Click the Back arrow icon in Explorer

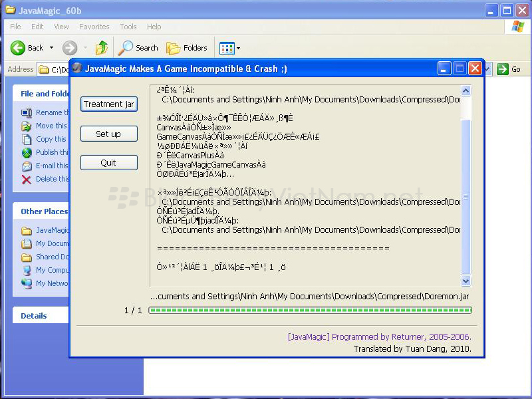pyautogui.click(x=19, y=48)
